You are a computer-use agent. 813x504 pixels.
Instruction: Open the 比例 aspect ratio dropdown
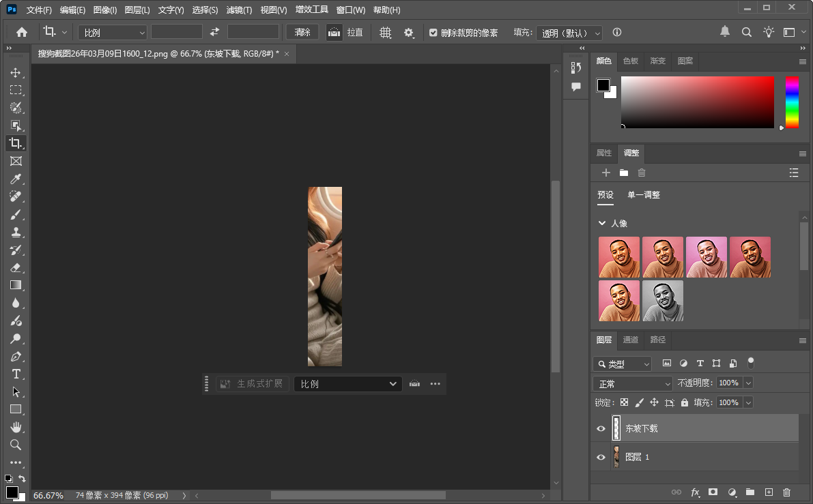112,31
